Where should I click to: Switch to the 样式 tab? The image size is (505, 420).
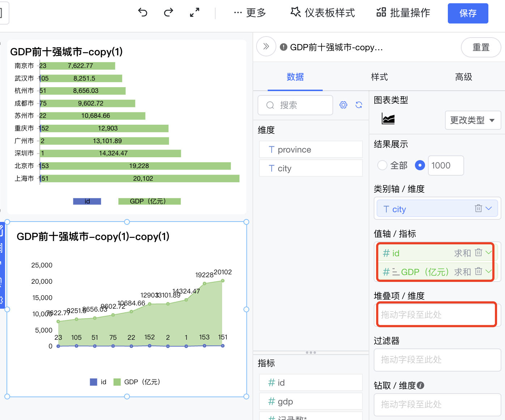click(x=379, y=77)
